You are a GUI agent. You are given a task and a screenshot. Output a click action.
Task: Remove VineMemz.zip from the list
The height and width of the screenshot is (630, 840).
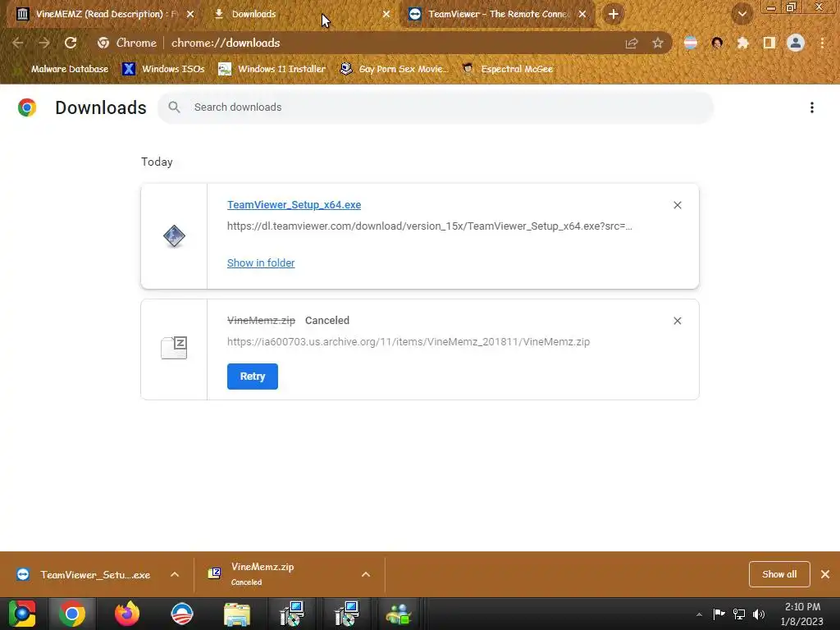tap(677, 321)
